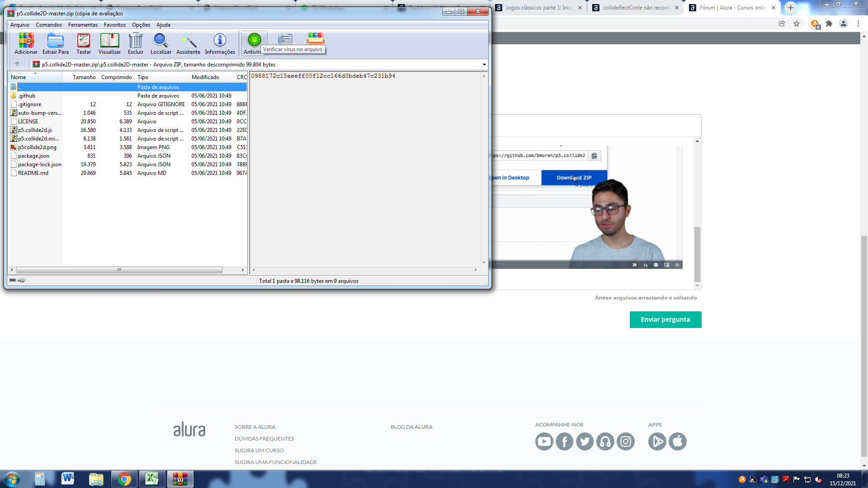Viewport: 868px width, 488px height.
Task: Select the .gitignore file
Action: (x=127, y=104)
